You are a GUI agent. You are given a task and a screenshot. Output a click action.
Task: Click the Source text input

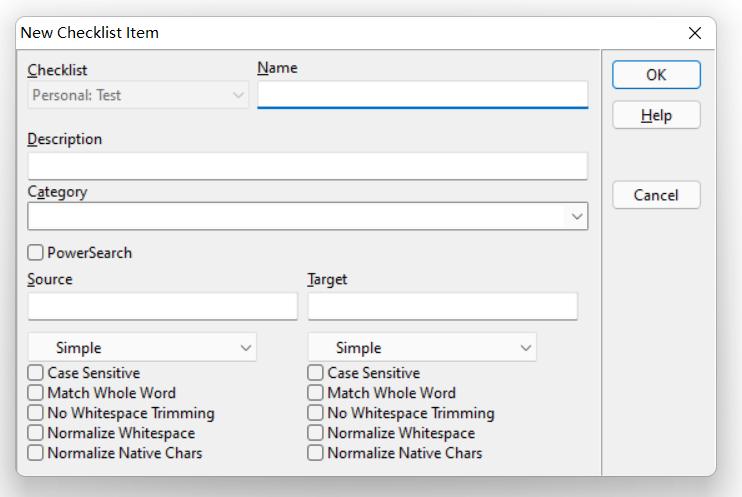pyautogui.click(x=162, y=306)
